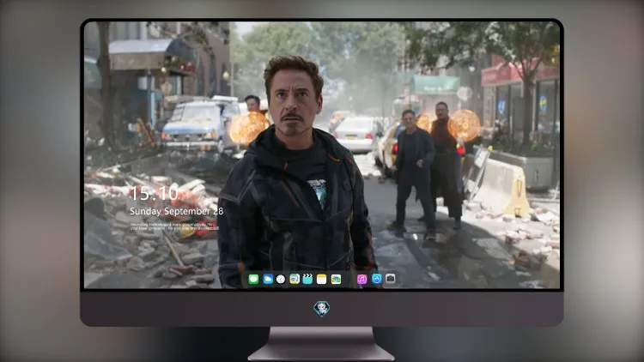The width and height of the screenshot is (644, 362).
Task: Open the Weather app in dock
Action: (268, 280)
